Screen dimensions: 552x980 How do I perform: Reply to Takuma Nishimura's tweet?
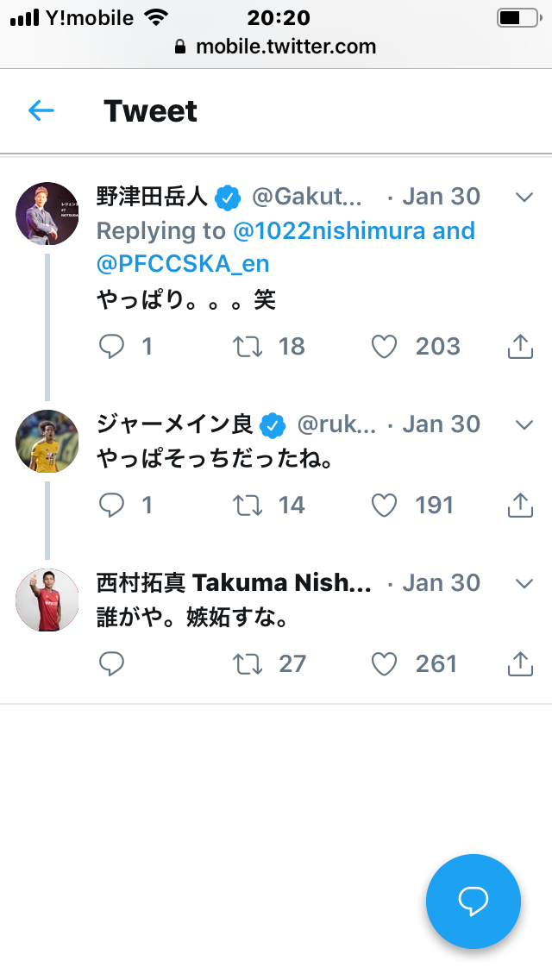(112, 664)
